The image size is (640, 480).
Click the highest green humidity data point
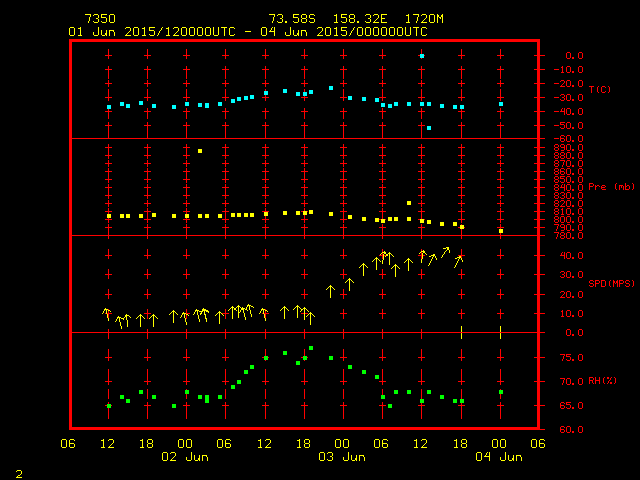tap(311, 348)
